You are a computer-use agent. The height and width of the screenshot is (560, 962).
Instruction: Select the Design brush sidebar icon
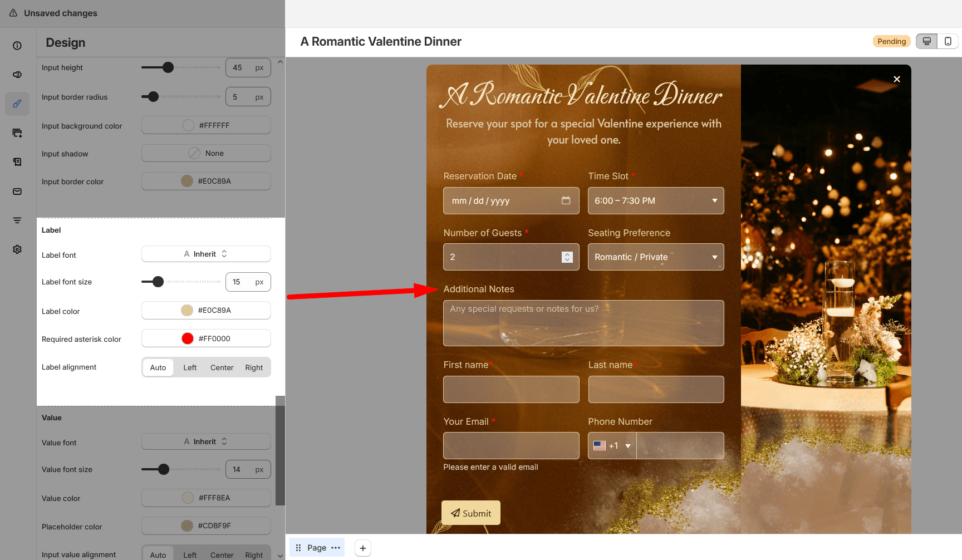(x=17, y=104)
